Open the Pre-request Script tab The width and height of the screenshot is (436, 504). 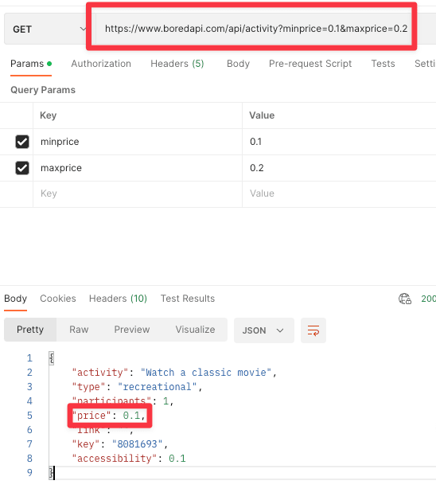(310, 64)
